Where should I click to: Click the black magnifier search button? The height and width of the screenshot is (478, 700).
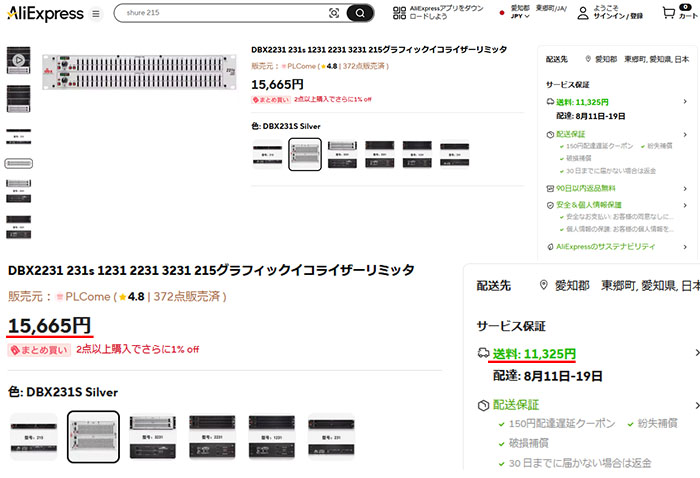(360, 13)
